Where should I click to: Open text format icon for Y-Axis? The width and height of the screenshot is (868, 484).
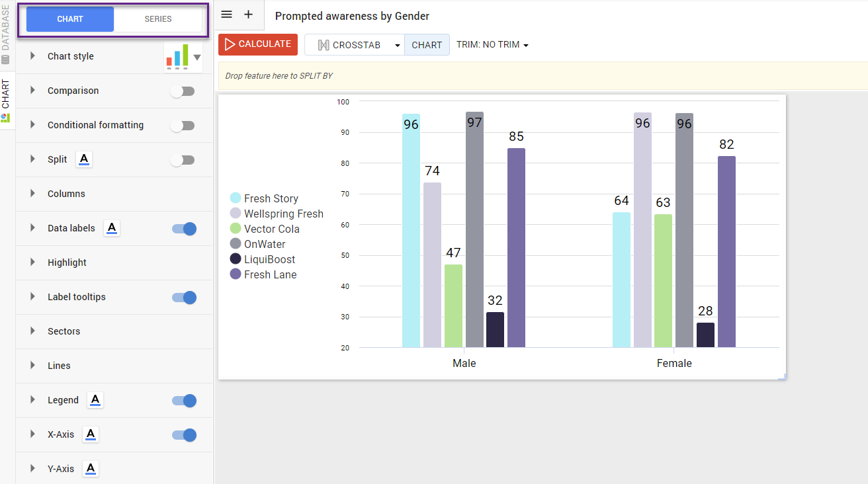coord(91,469)
